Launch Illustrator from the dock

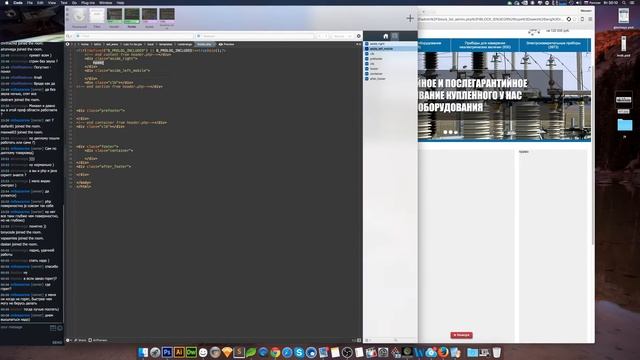coord(179,352)
